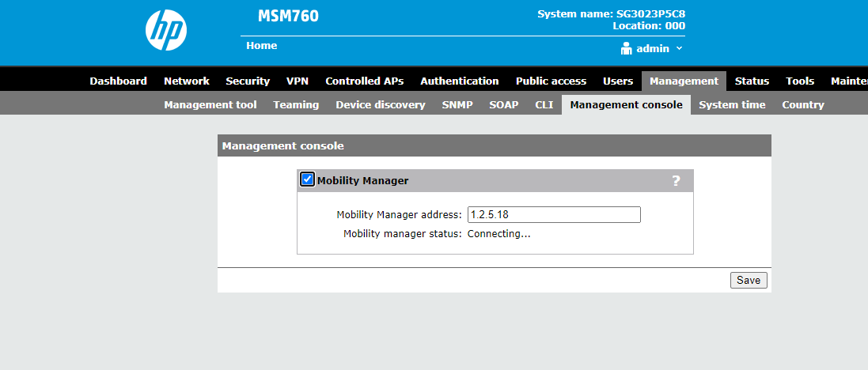This screenshot has width=868, height=370.
Task: Click the admin user icon
Action: click(x=626, y=49)
